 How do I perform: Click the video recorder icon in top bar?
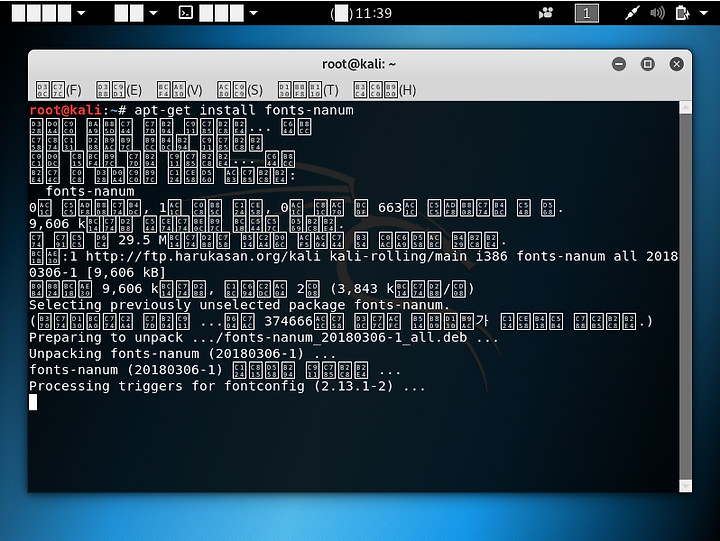coord(546,13)
